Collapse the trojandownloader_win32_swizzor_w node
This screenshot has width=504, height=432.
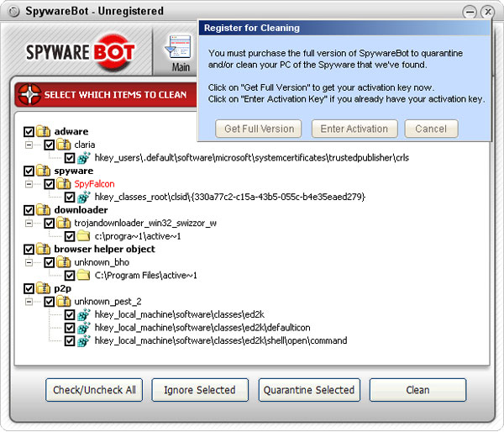coord(29,224)
